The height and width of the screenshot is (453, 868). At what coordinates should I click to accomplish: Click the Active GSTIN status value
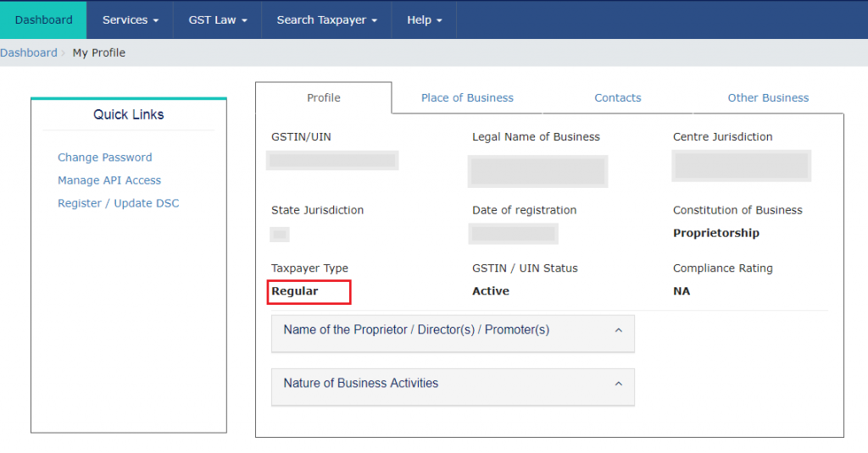point(491,291)
